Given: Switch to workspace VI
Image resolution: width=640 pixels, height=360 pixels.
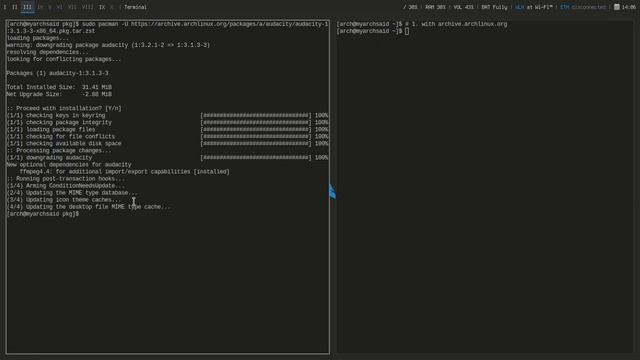Looking at the screenshot, I should tap(60, 7).
